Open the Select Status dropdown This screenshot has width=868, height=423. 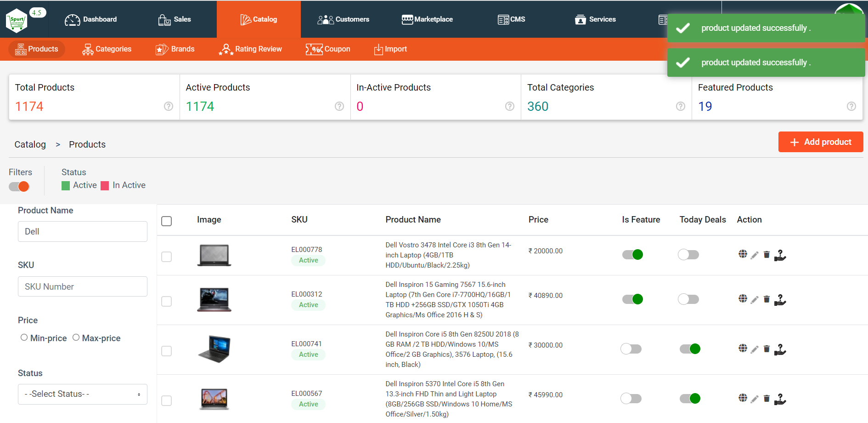(83, 394)
